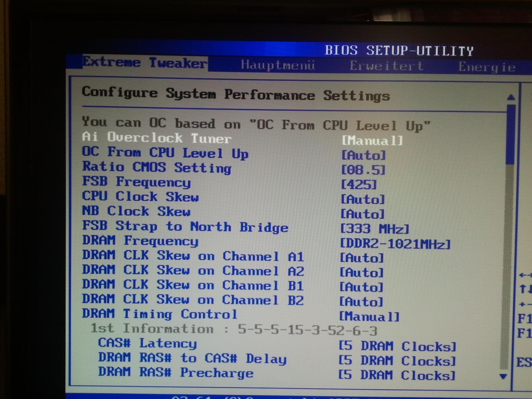Open OC From CPU Level Up option

point(363,155)
